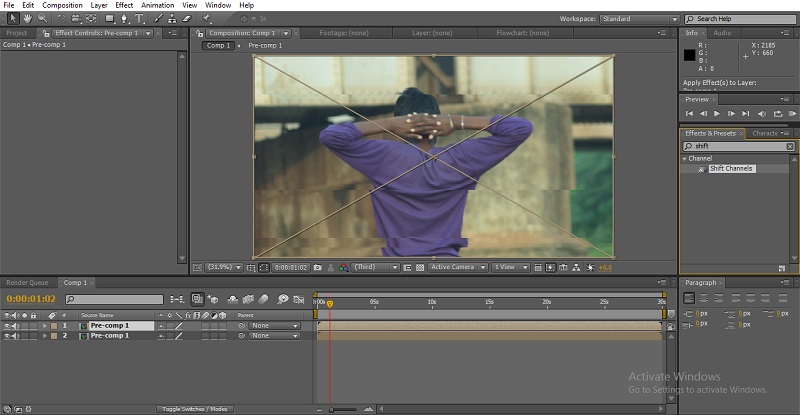Open the Active Camera view dropdown
This screenshot has width=800, height=415.
click(457, 268)
